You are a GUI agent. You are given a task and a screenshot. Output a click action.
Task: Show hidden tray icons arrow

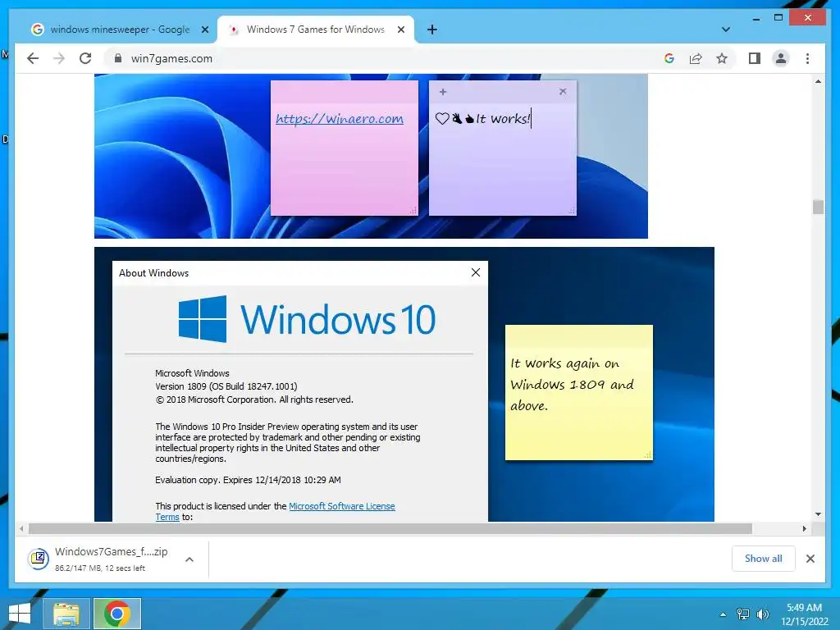[x=724, y=614]
